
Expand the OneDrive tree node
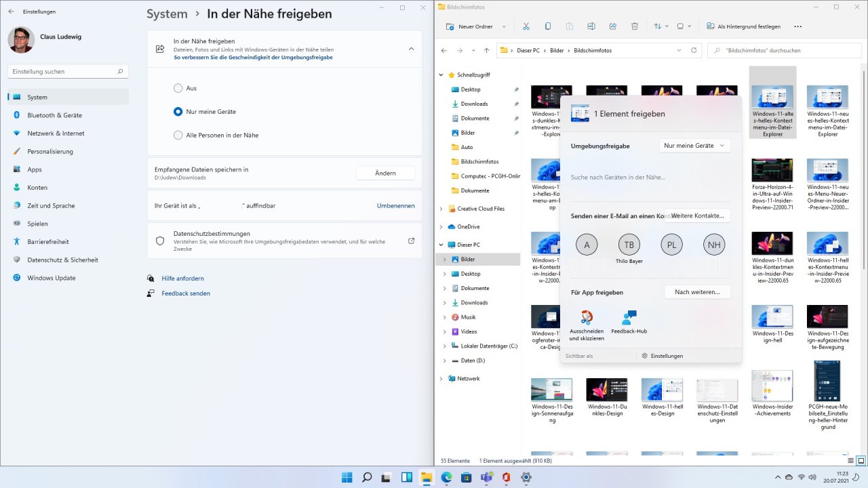coord(441,227)
